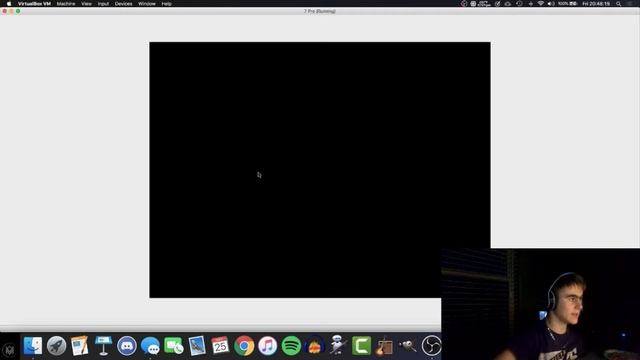This screenshot has height=360, width=640.
Task: Open iTunes from the dock
Action: pos(267,346)
